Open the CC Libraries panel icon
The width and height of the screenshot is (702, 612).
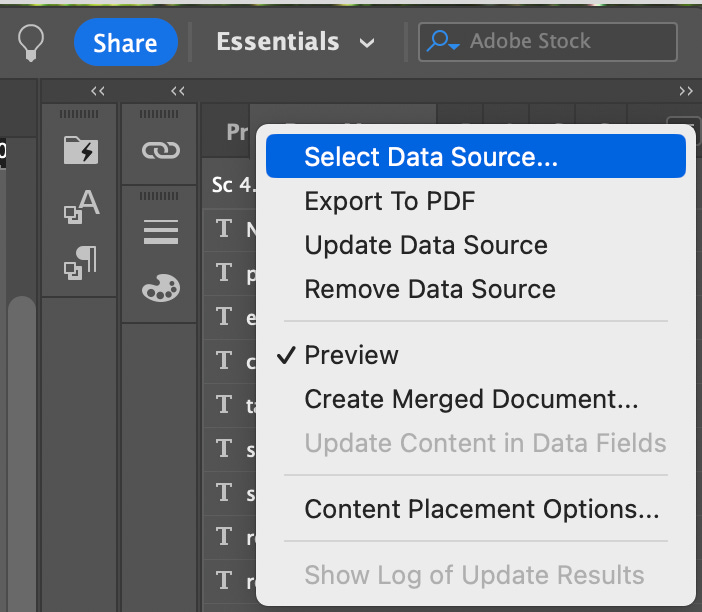coord(80,150)
